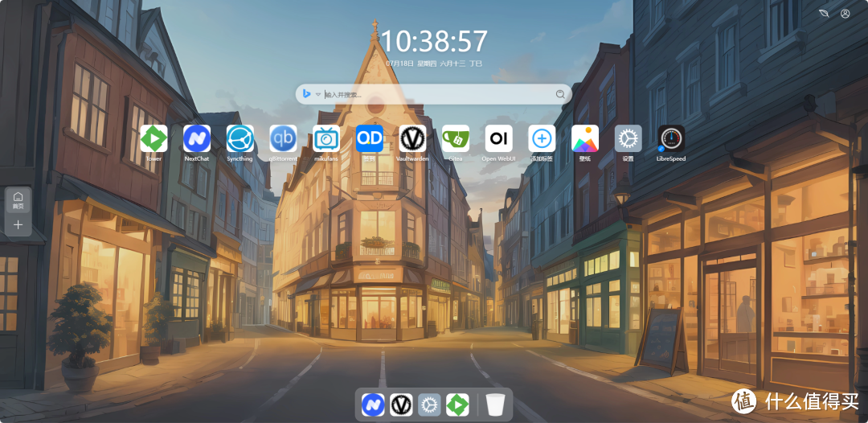Click the 添加标签 plus icon
The image size is (868, 423).
[542, 138]
